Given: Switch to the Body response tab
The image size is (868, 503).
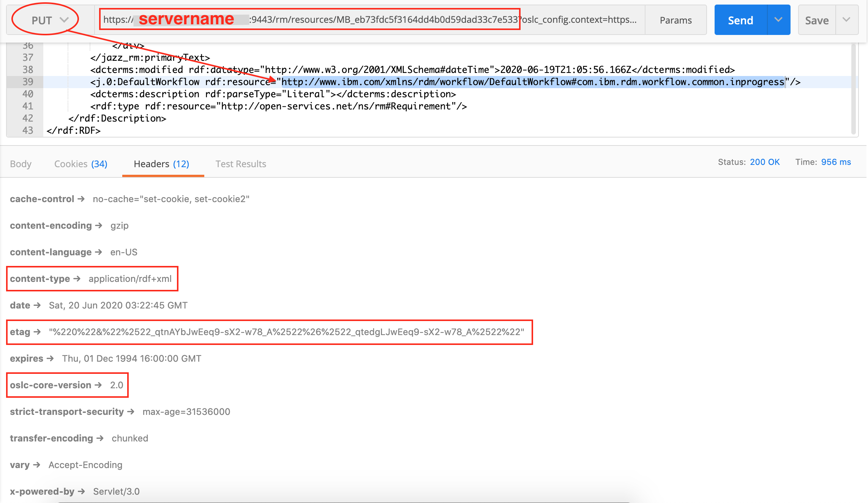Looking at the screenshot, I should (21, 164).
